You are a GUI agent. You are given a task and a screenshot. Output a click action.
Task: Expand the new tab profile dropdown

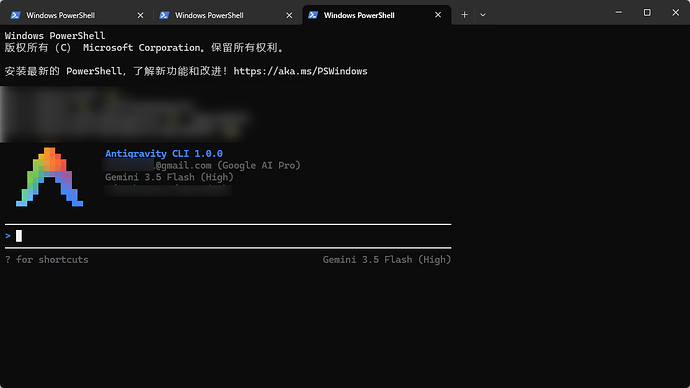coord(483,15)
